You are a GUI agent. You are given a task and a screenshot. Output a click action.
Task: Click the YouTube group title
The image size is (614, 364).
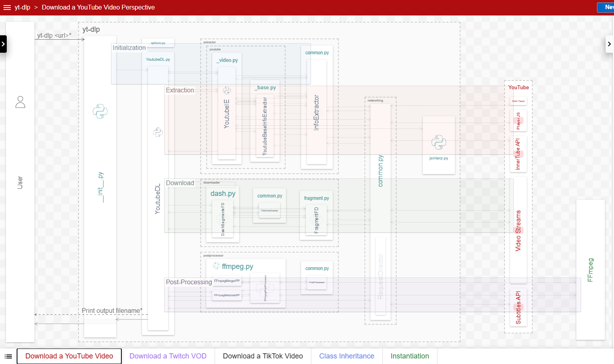pos(518,88)
